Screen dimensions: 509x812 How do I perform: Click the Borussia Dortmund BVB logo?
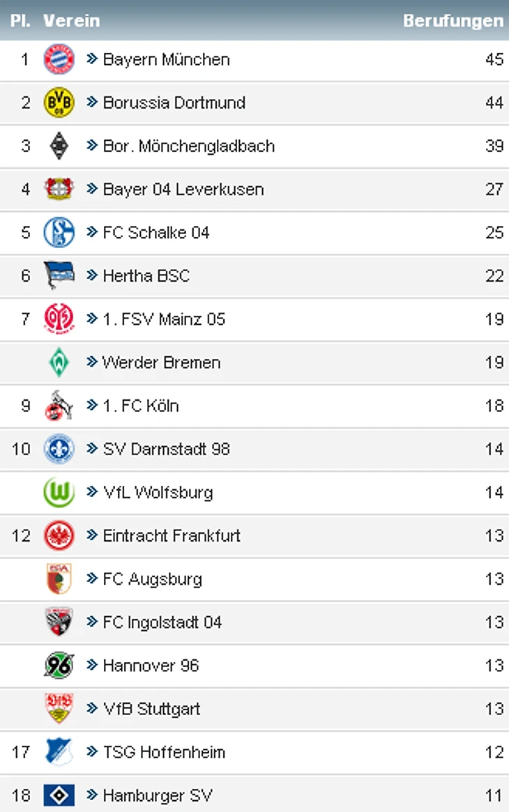(x=59, y=102)
